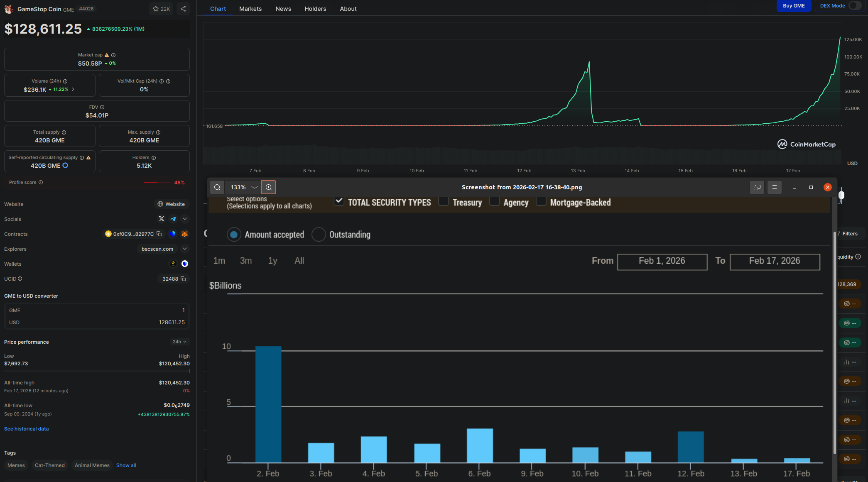The width and height of the screenshot is (868, 482).
Task: Click the zoom out magnifier in image viewer
Action: coord(217,187)
